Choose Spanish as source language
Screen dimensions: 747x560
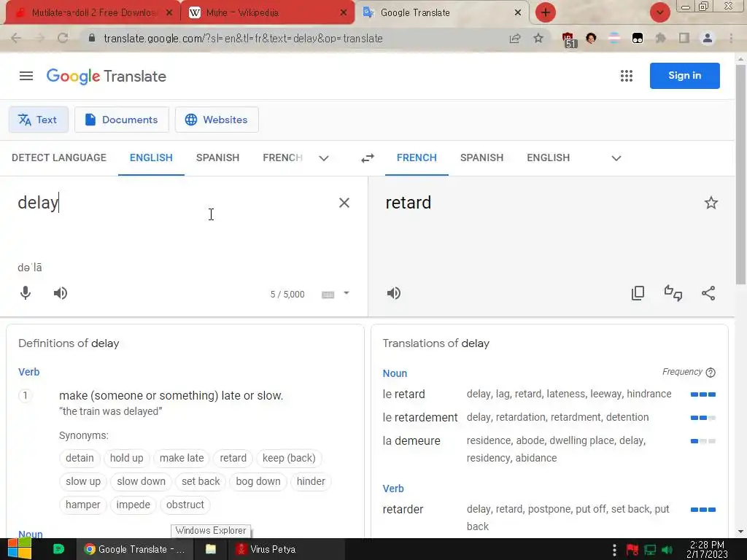pyautogui.click(x=217, y=157)
